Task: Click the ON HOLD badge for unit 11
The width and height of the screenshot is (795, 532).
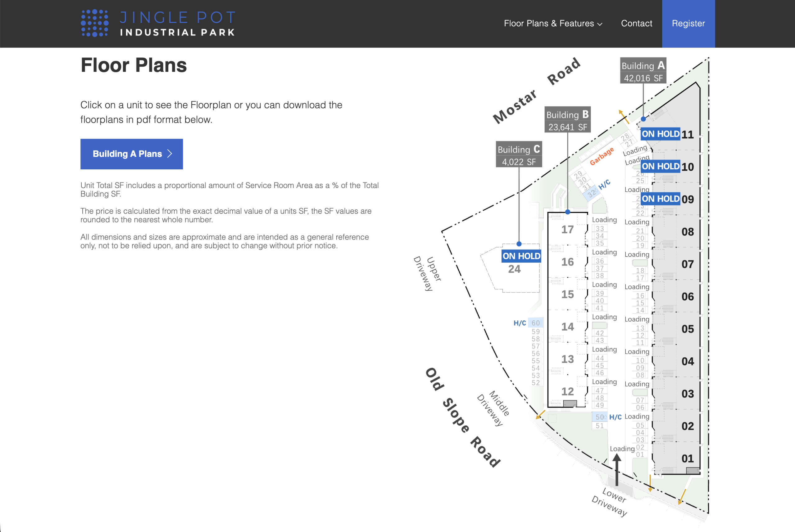Action: tap(661, 134)
